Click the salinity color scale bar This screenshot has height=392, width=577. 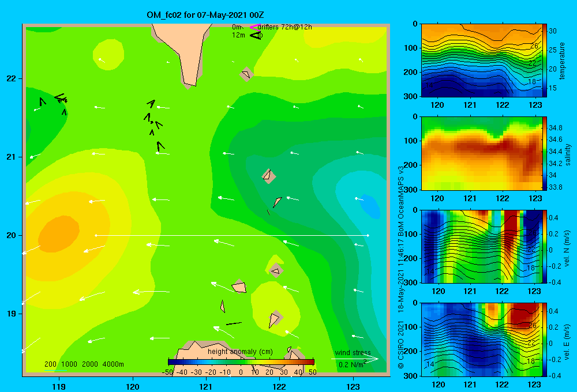point(545,153)
